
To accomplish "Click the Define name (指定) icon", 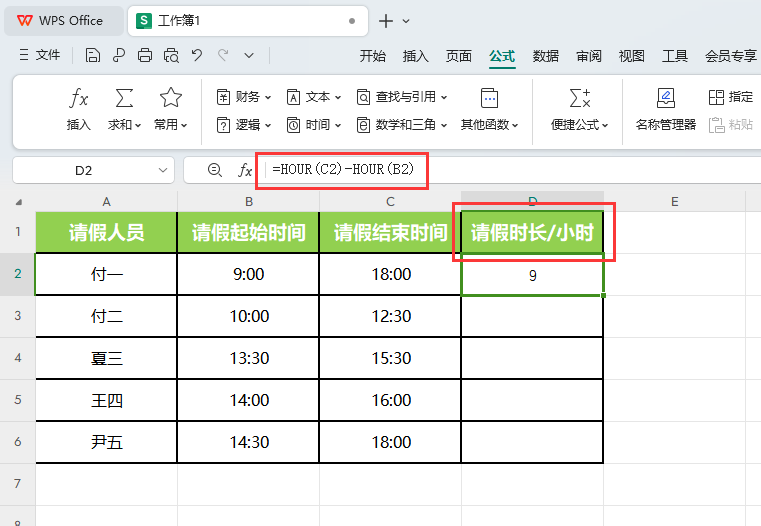I will pos(716,97).
